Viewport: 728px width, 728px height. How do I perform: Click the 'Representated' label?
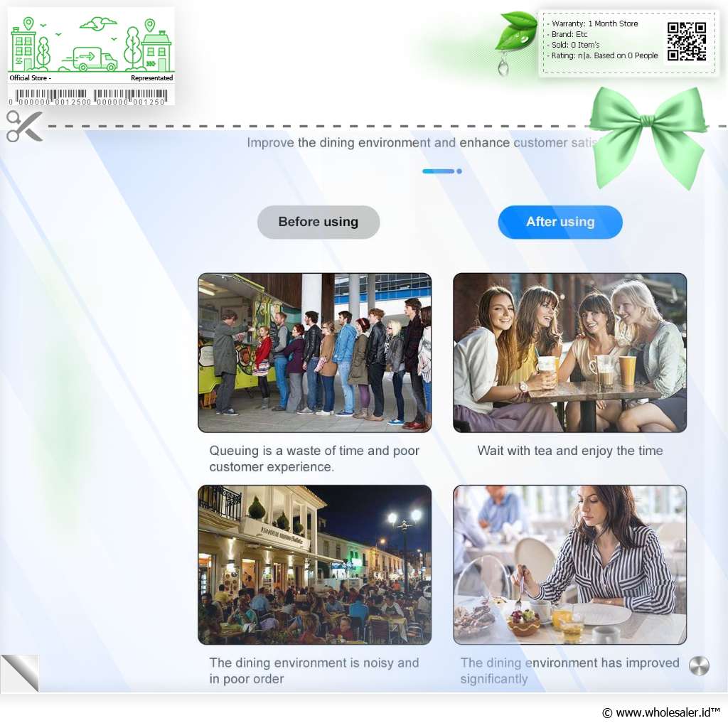151,78
